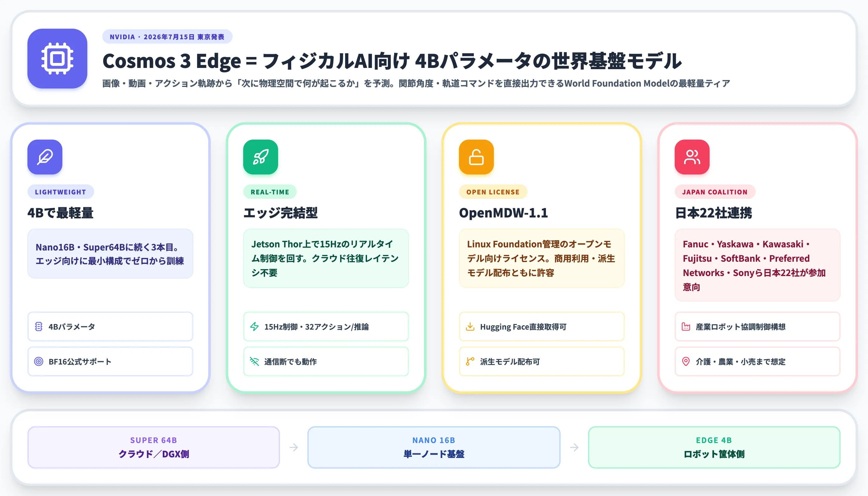Click the Fanuc・Yaskawa・Kawasaki description box
This screenshot has width=868, height=496.
point(758,265)
